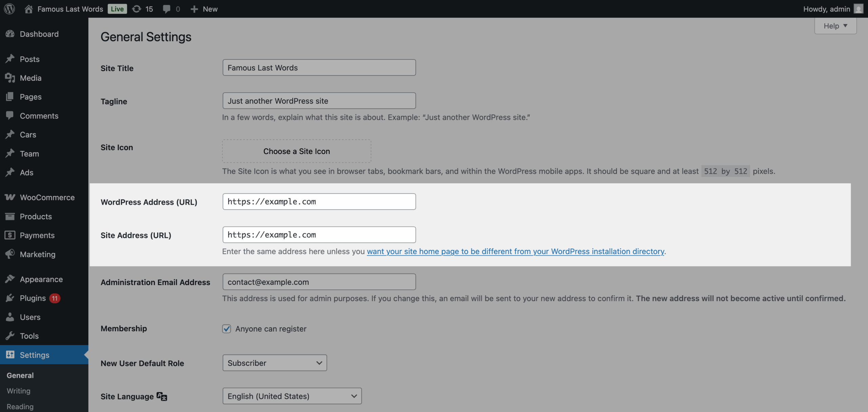Click the WordPress Address URL field
This screenshot has width=868, height=412.
[319, 202]
